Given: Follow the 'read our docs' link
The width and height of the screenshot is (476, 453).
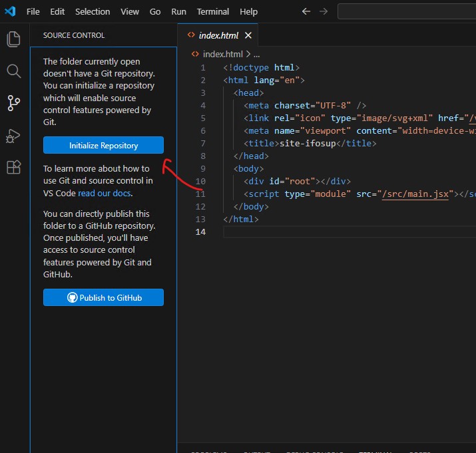Looking at the screenshot, I should [105, 194].
